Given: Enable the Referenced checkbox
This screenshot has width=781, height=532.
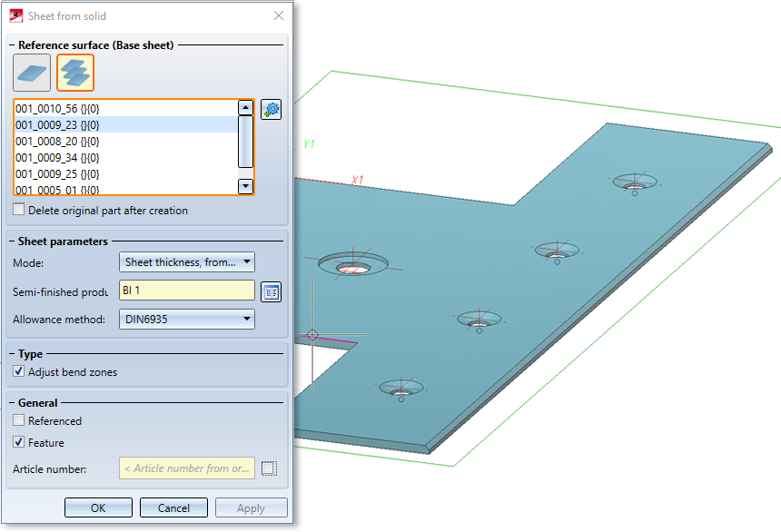Looking at the screenshot, I should tap(19, 421).
